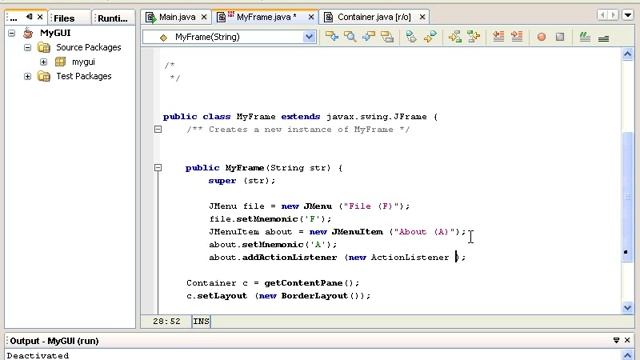
Task: Click the pin icon in Projects tab
Action: (x=29, y=17)
